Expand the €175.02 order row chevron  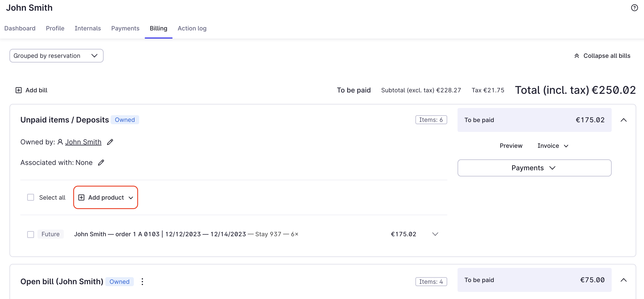coord(435,234)
